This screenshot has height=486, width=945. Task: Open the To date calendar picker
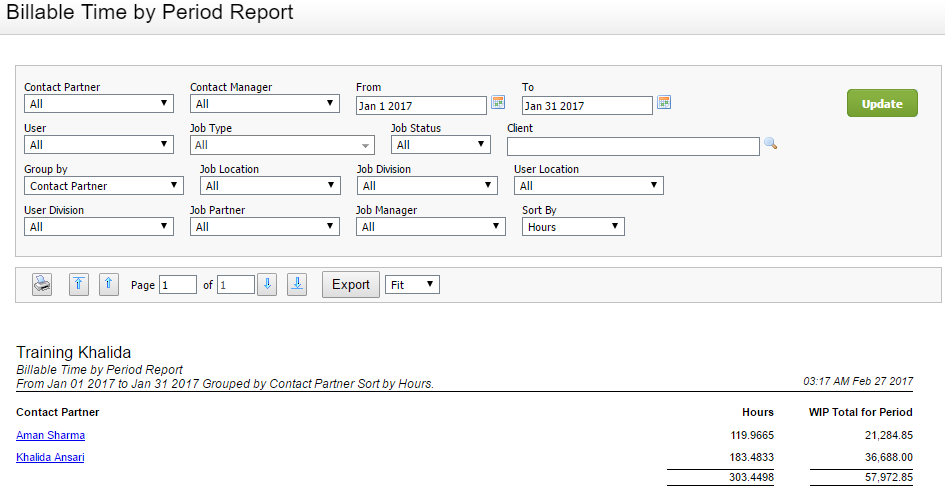pos(664,102)
